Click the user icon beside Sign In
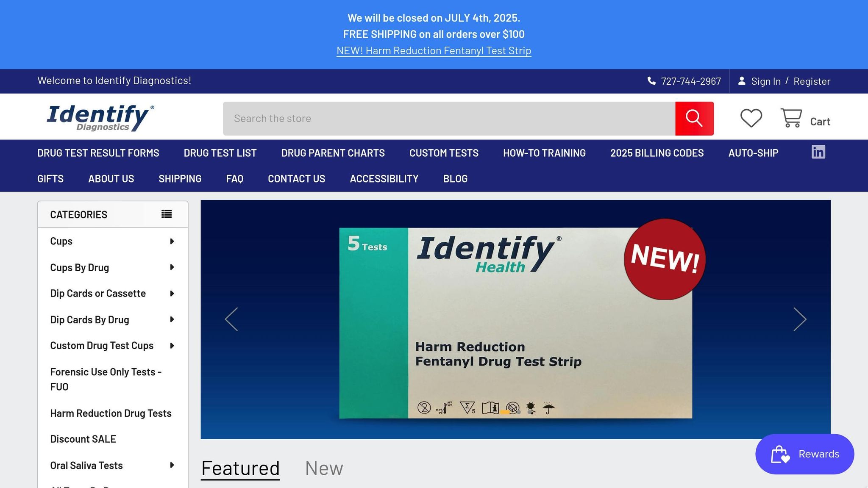The width and height of the screenshot is (868, 488). click(x=742, y=80)
